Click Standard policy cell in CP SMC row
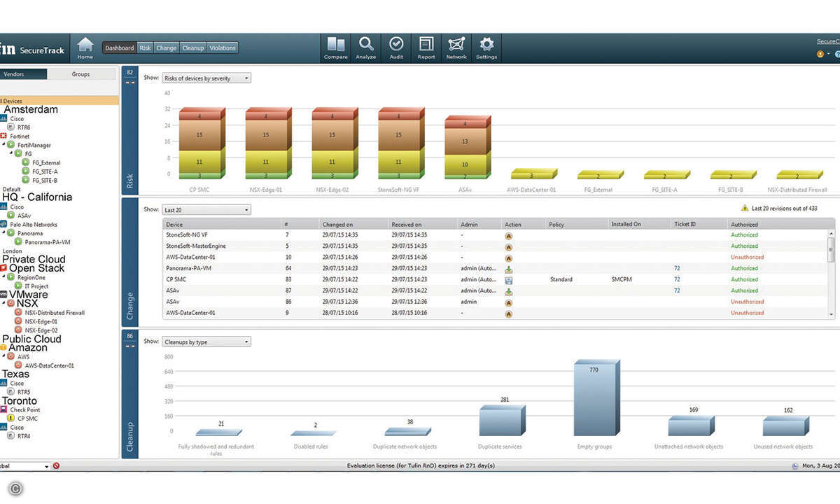This screenshot has height=504, width=840. [561, 279]
